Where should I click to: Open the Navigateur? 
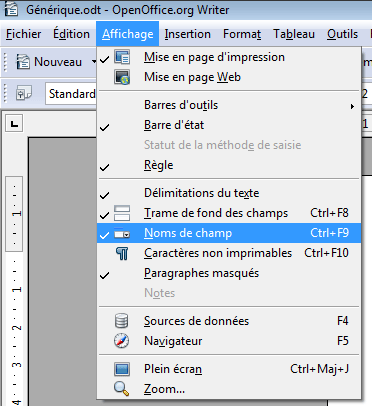pyautogui.click(x=229, y=341)
